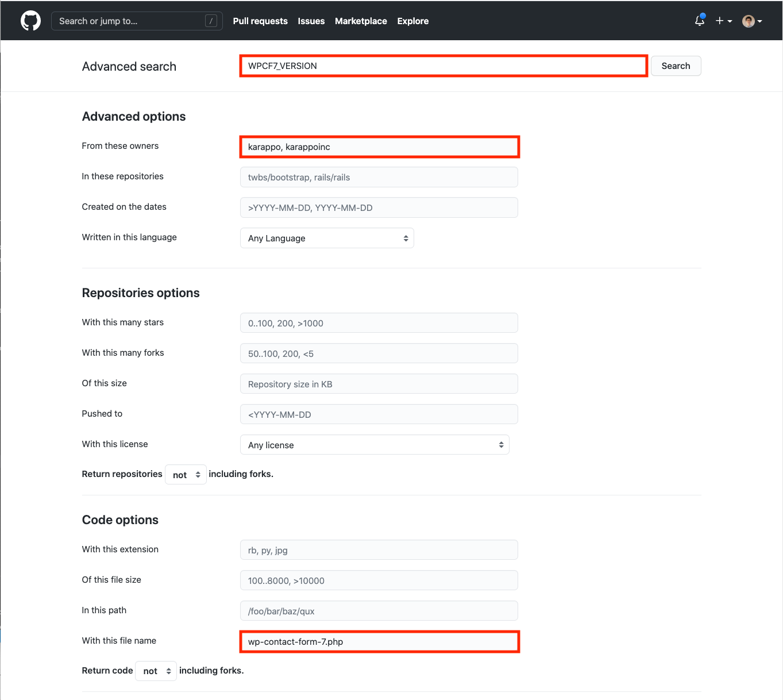Image resolution: width=783 pixels, height=700 pixels.
Task: Click the Created on the dates label
Action: 124,207
